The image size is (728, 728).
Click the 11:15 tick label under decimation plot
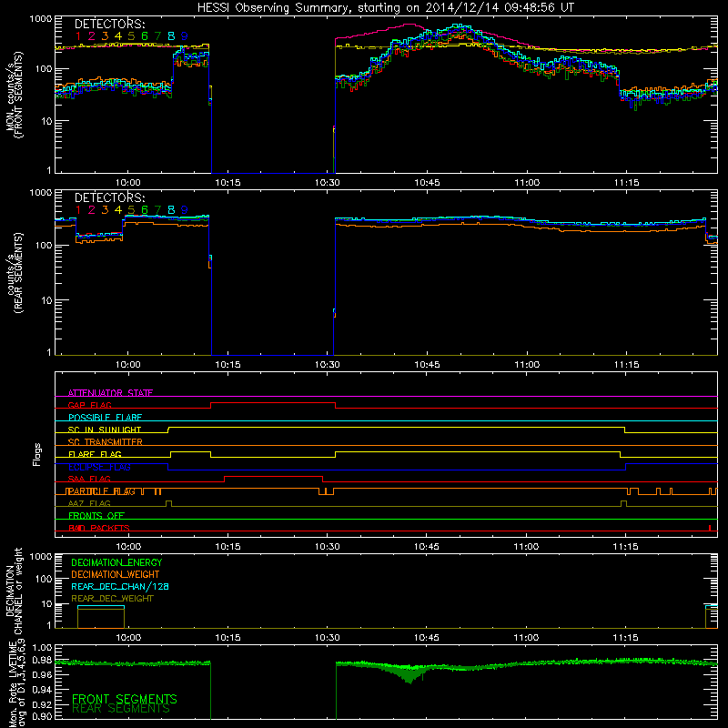(x=626, y=638)
